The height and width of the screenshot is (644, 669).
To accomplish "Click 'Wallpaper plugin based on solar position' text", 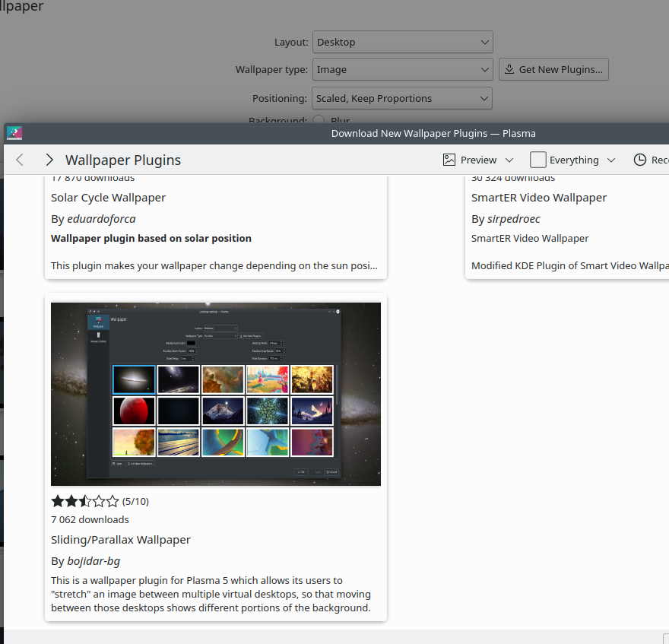I will (x=151, y=238).
